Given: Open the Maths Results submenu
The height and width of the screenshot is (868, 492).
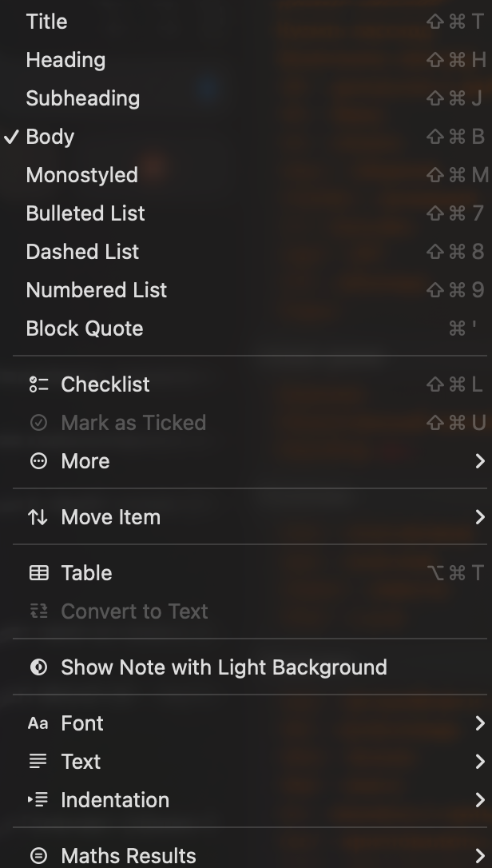Looking at the screenshot, I should click(129, 856).
